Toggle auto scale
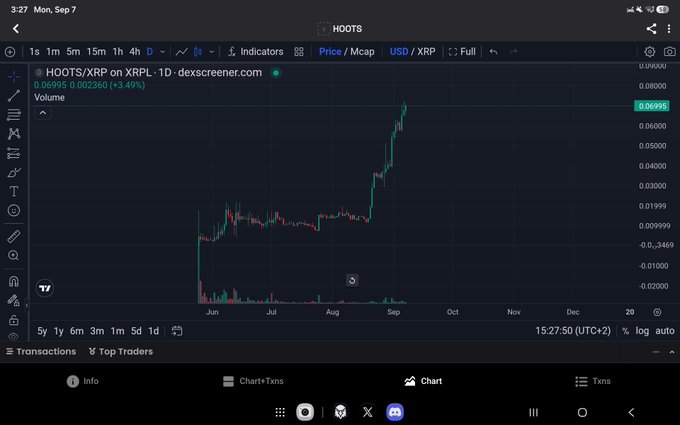 point(665,331)
